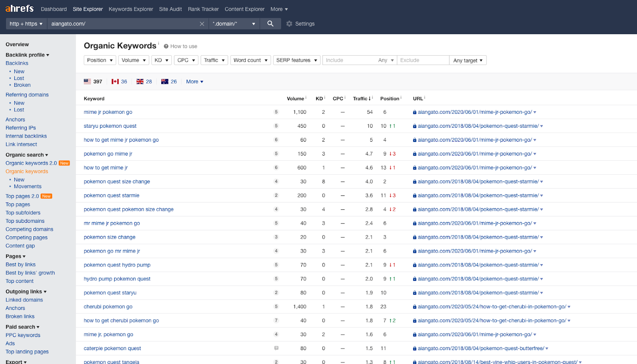The height and width of the screenshot is (364, 637).
Task: Open the Any match-type dropdown
Action: [386, 60]
